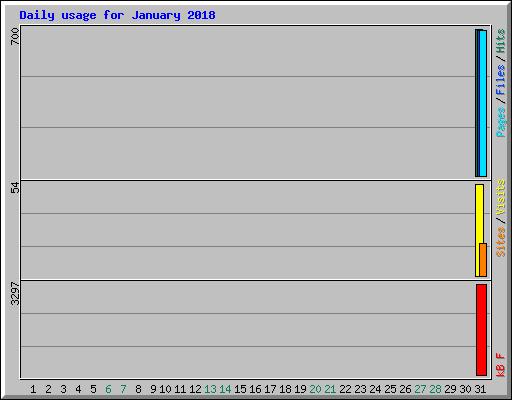Click the orange Sites bar for day 31
512x400 pixels.
coord(483,260)
